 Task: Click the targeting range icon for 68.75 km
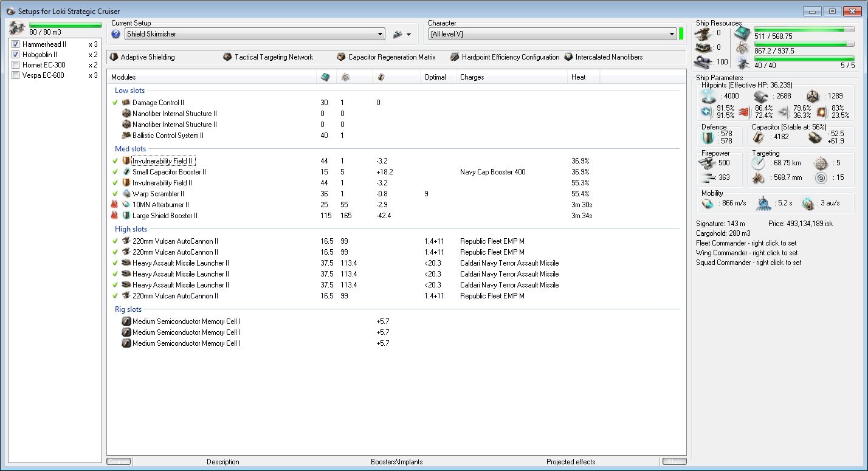pyautogui.click(x=759, y=163)
